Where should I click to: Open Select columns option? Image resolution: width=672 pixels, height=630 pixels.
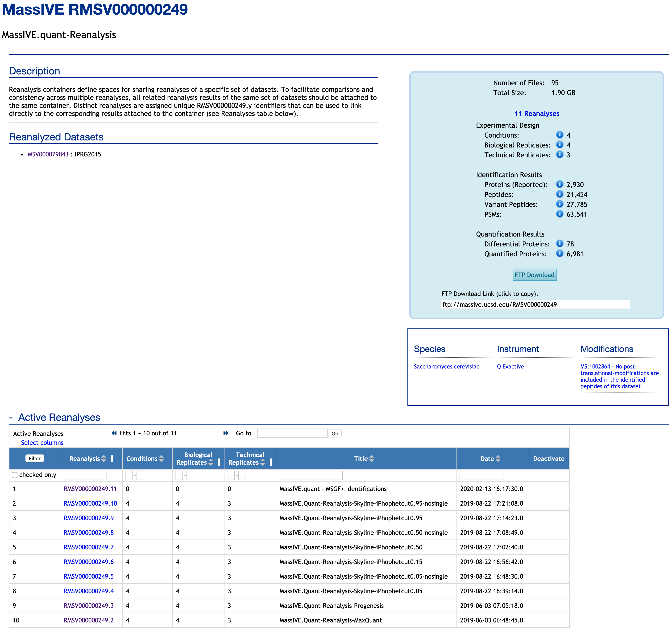[x=42, y=442]
